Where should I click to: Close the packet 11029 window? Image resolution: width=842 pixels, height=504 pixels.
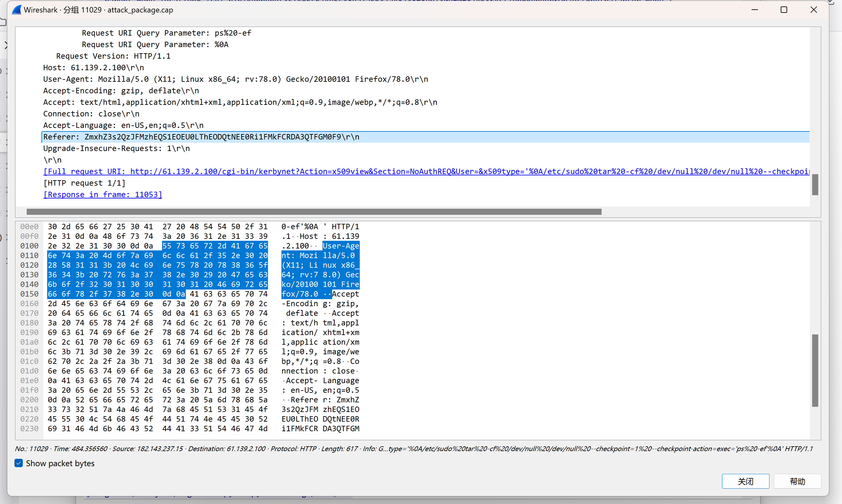tap(813, 10)
